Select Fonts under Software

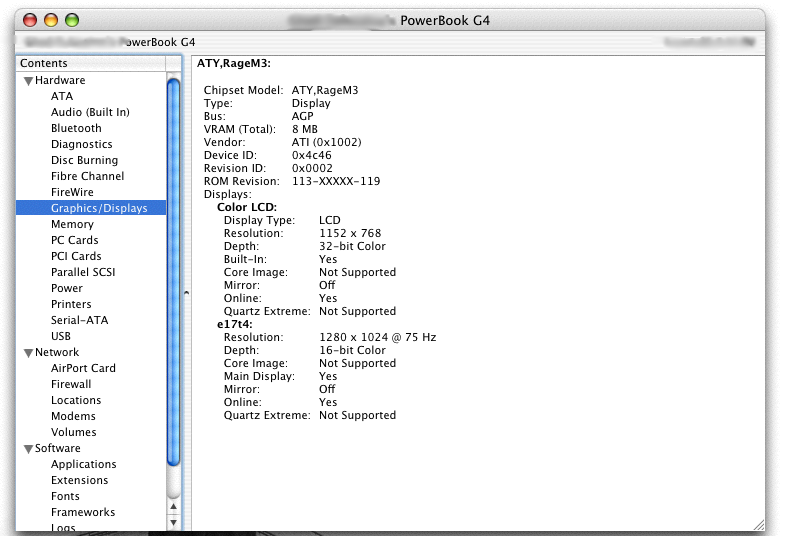coord(65,496)
